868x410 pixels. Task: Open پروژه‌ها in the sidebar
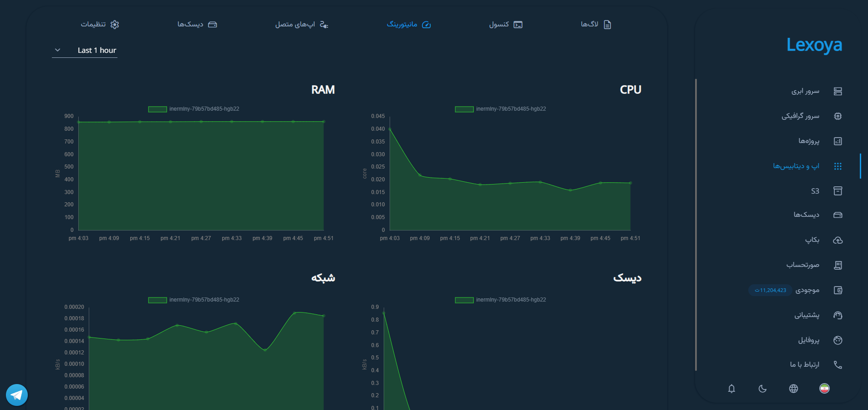pyautogui.click(x=809, y=141)
